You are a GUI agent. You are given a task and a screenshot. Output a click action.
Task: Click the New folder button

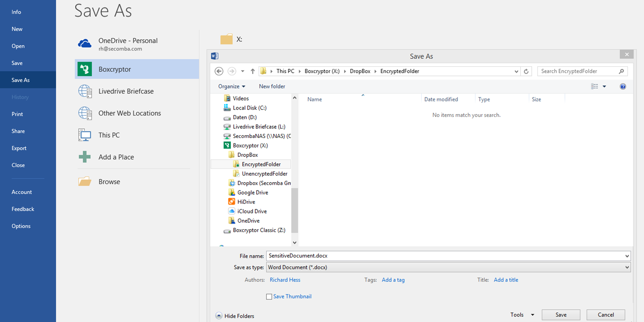point(272,86)
